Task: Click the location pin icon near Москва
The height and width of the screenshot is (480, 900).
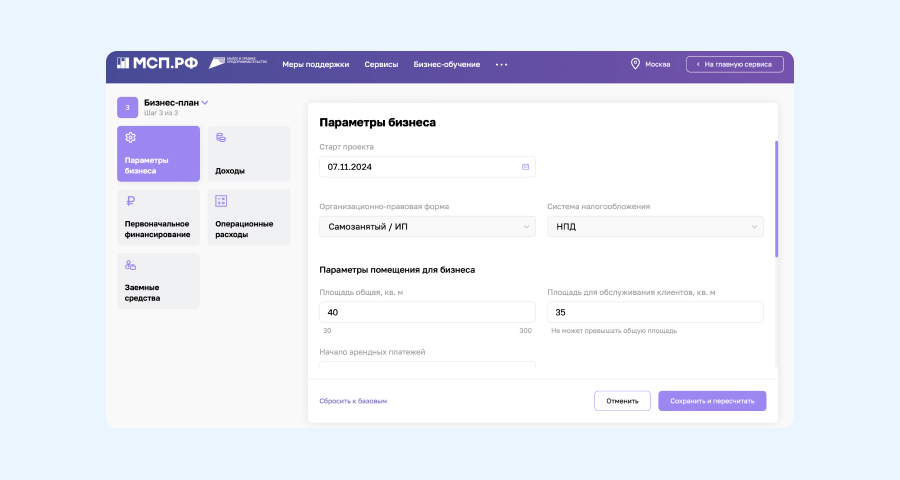Action: point(635,64)
